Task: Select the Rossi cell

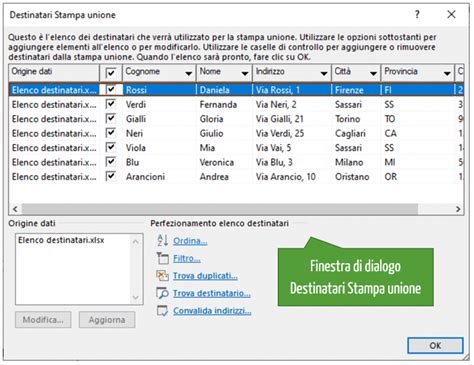Action: [159, 90]
